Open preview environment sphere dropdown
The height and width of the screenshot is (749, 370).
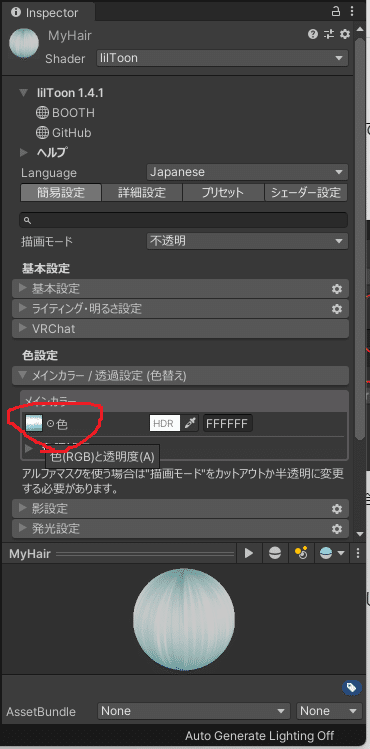[x=331, y=553]
